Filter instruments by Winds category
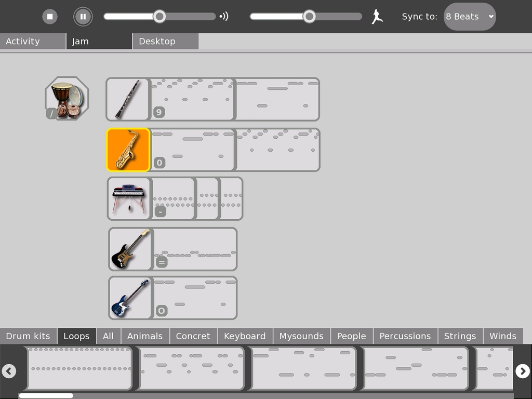Viewport: 532px width, 399px height. click(x=502, y=336)
